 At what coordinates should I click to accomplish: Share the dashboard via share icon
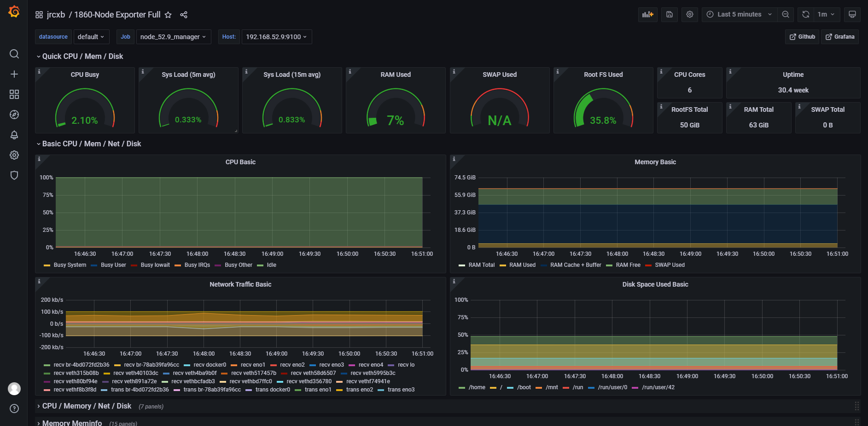tap(184, 15)
